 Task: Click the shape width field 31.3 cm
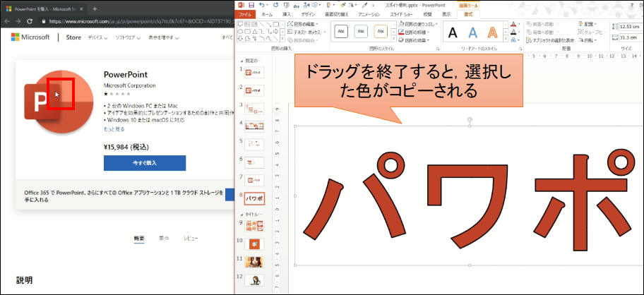click(x=631, y=37)
